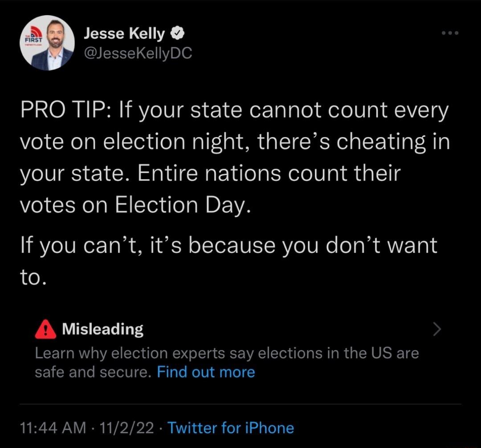
Task: Click the election experts explanation text
Action: pyautogui.click(x=223, y=353)
